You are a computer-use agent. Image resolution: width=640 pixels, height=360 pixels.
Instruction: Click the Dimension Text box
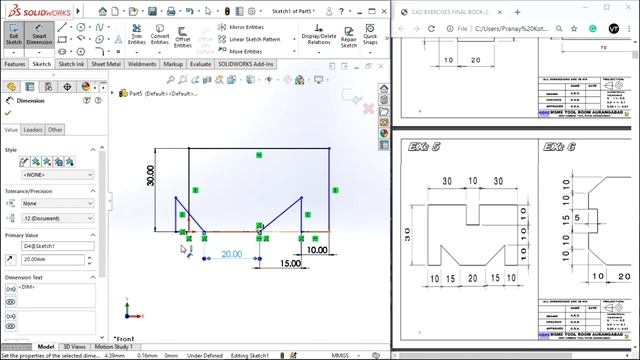pos(56,295)
